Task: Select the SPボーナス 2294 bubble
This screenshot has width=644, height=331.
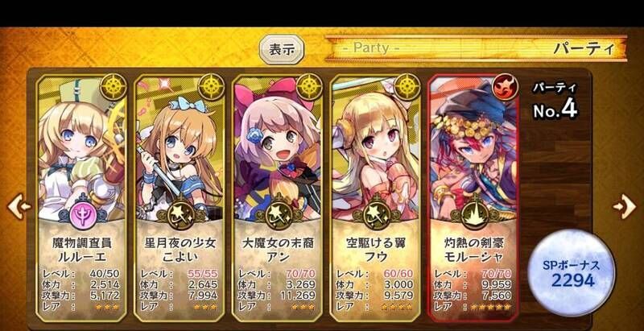Action: coord(572,273)
